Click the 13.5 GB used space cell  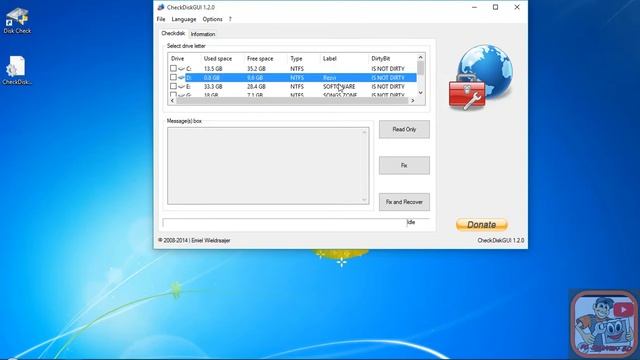click(x=213, y=69)
